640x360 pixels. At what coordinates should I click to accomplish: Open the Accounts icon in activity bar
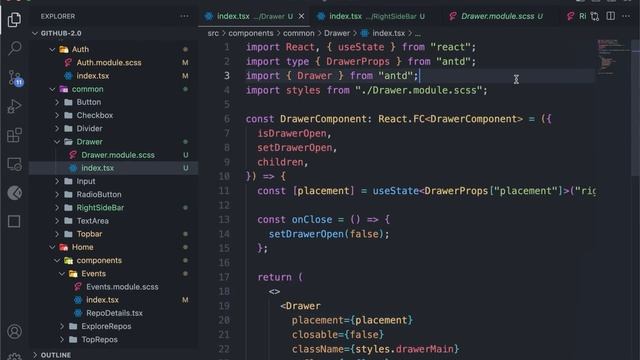14,331
